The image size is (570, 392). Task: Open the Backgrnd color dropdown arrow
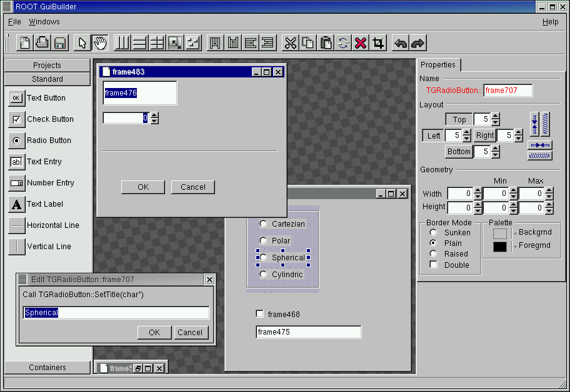click(514, 234)
